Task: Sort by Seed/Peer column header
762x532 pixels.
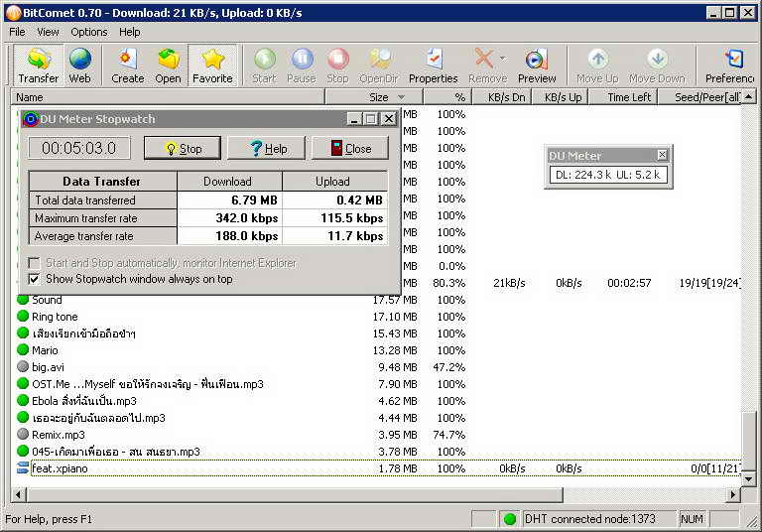Action: [699, 97]
